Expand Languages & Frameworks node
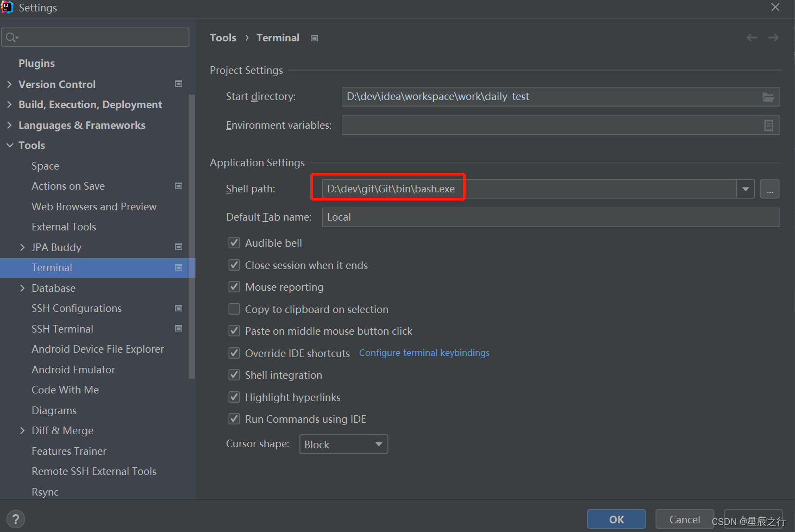Screen dimensions: 795x532 click(9, 125)
